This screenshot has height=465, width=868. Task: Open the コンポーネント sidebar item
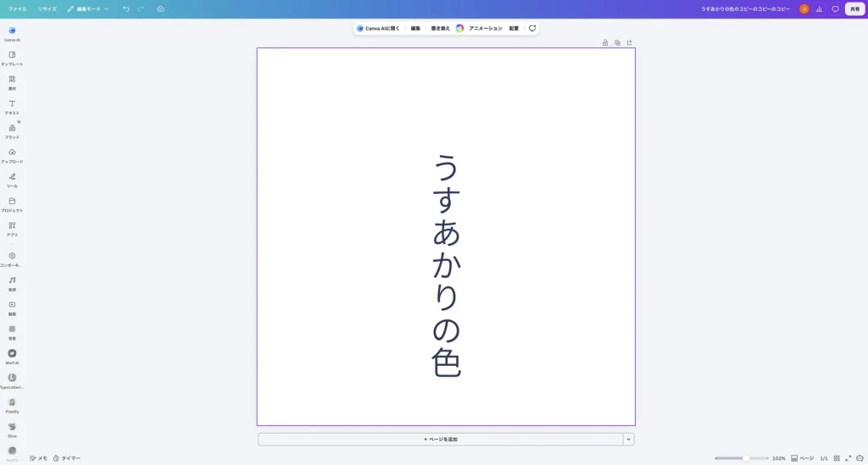click(12, 259)
